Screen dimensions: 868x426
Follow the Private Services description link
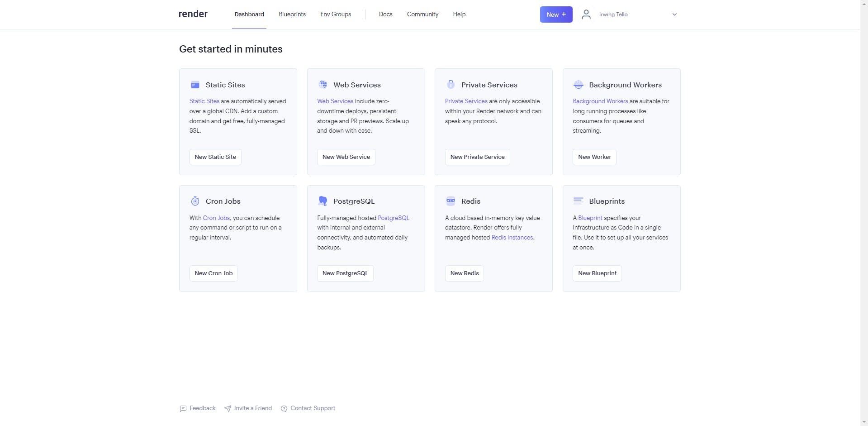coord(466,101)
